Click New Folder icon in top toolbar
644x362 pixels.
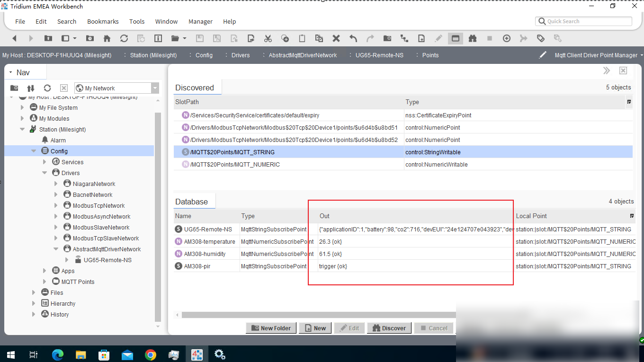[x=387, y=38]
